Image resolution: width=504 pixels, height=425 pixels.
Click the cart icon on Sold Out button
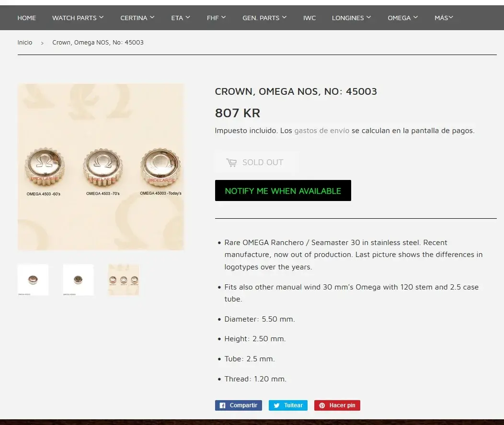click(x=231, y=162)
